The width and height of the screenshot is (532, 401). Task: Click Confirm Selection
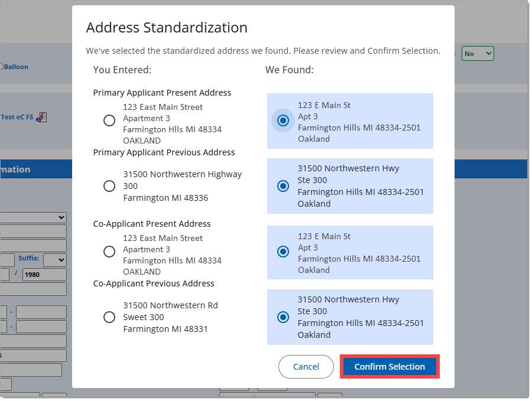[390, 367]
